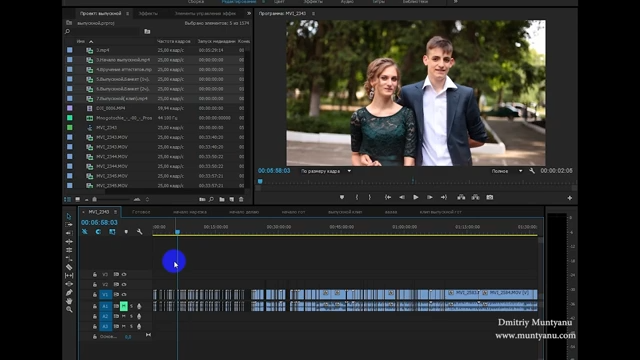Toggle Snap in the timeline
The width and height of the screenshot is (640, 360).
(98, 231)
